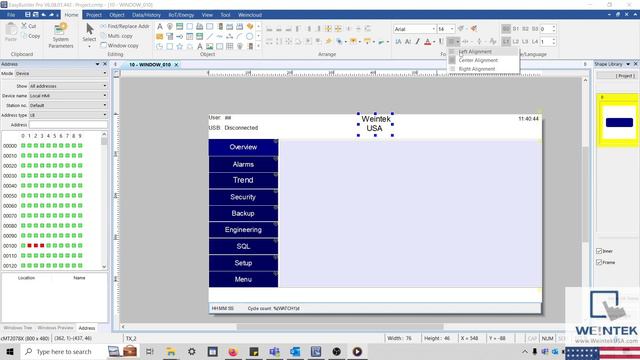The height and width of the screenshot is (360, 640).
Task: Change the font color with red A
Action: [427, 41]
